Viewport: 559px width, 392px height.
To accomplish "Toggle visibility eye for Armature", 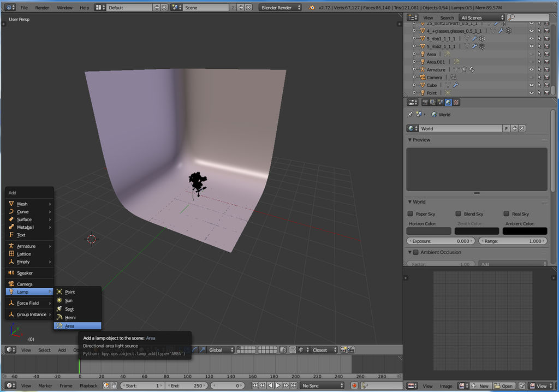I will 531,69.
